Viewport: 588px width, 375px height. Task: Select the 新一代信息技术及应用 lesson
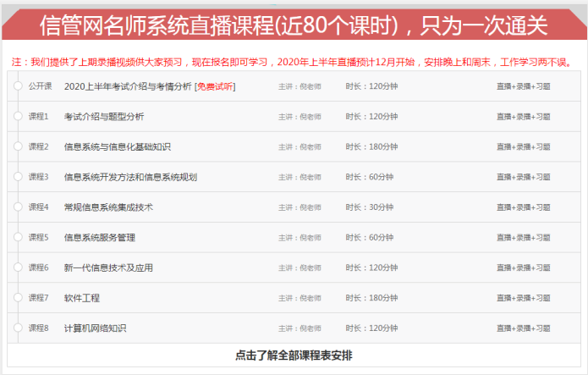coord(108,267)
